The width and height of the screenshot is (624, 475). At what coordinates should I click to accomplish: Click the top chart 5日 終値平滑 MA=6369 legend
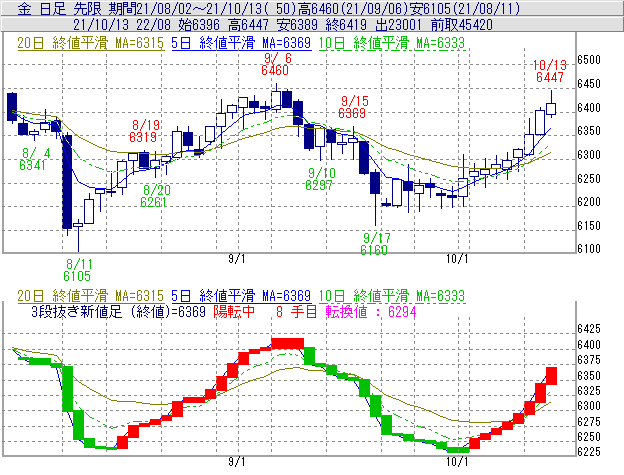241,43
